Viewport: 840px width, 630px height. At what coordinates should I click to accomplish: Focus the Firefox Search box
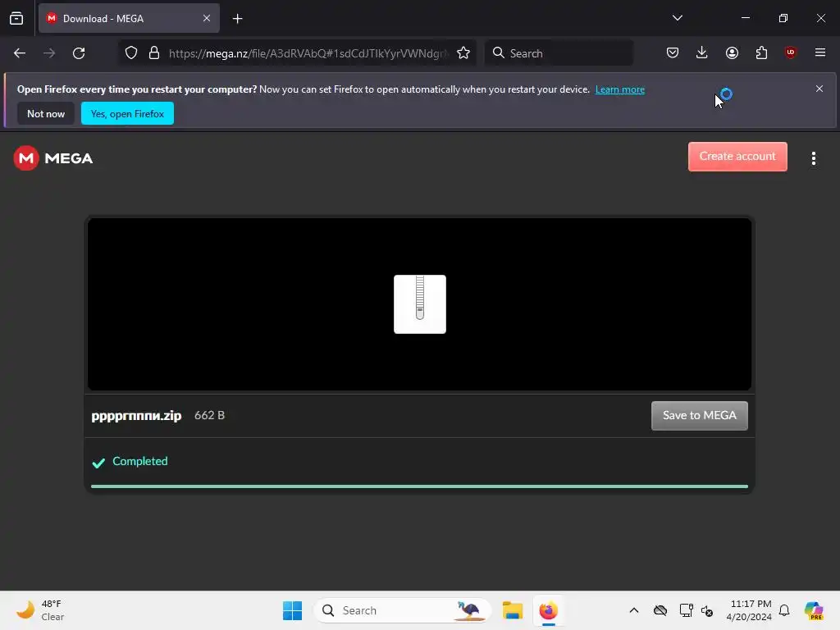(x=559, y=53)
